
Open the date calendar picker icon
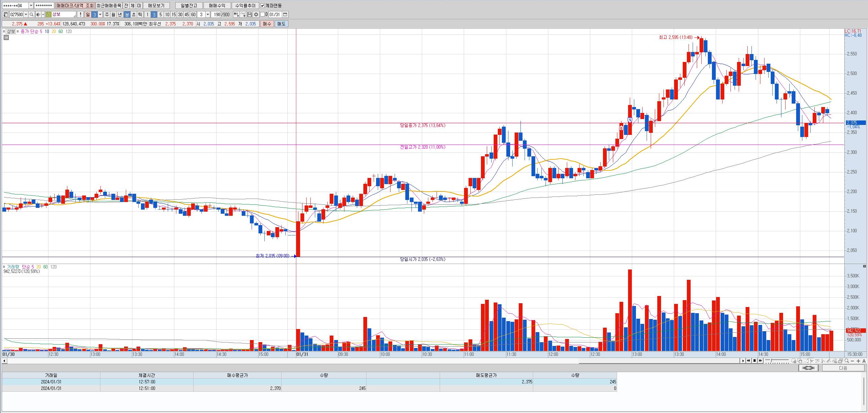click(x=285, y=14)
